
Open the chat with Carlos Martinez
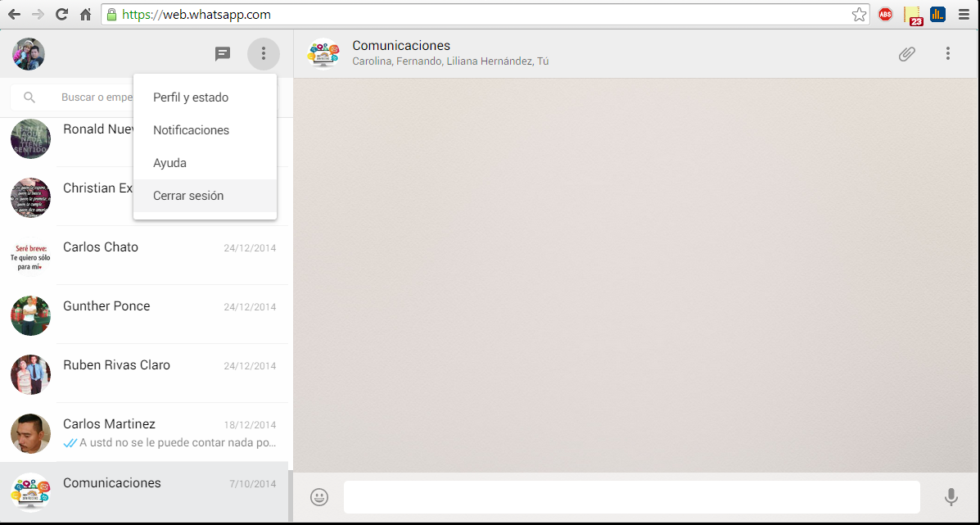147,433
